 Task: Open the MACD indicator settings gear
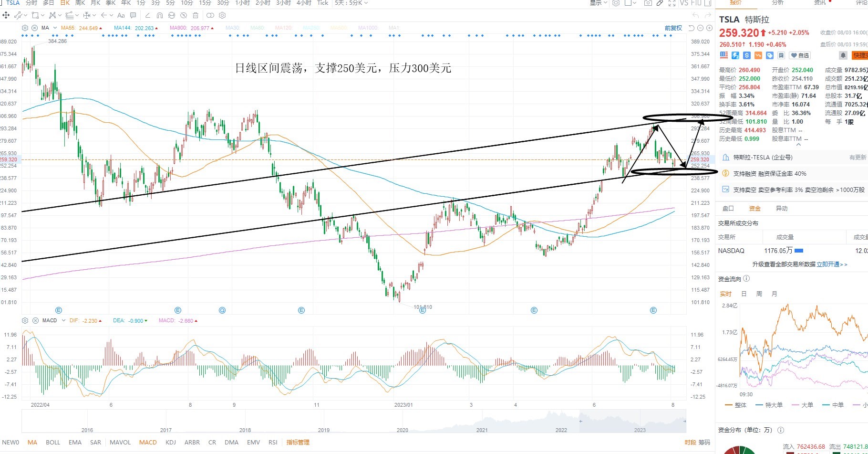(25, 321)
